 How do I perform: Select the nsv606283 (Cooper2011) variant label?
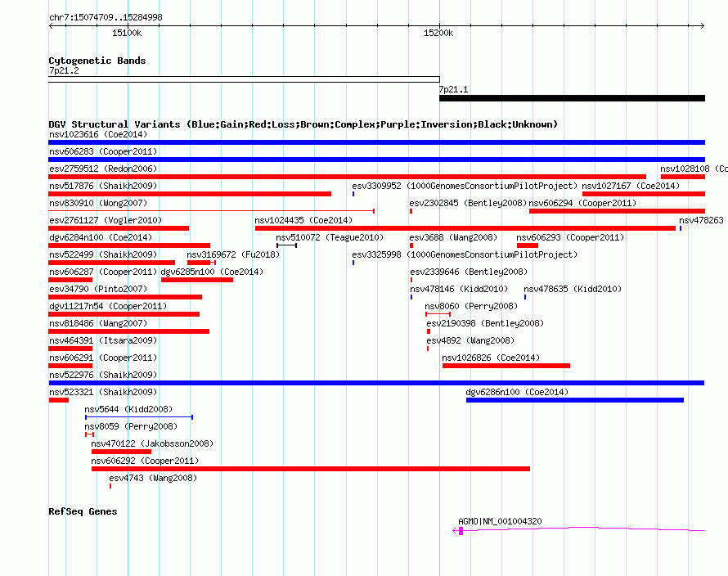coord(103,152)
